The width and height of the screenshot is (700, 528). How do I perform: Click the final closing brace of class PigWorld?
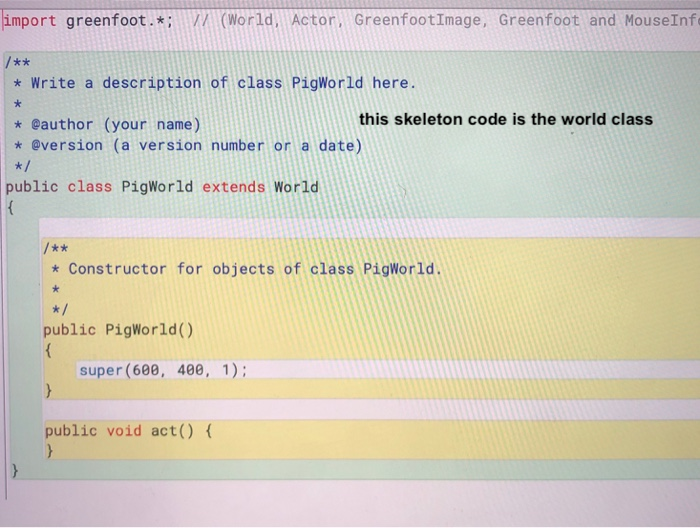coord(15,470)
